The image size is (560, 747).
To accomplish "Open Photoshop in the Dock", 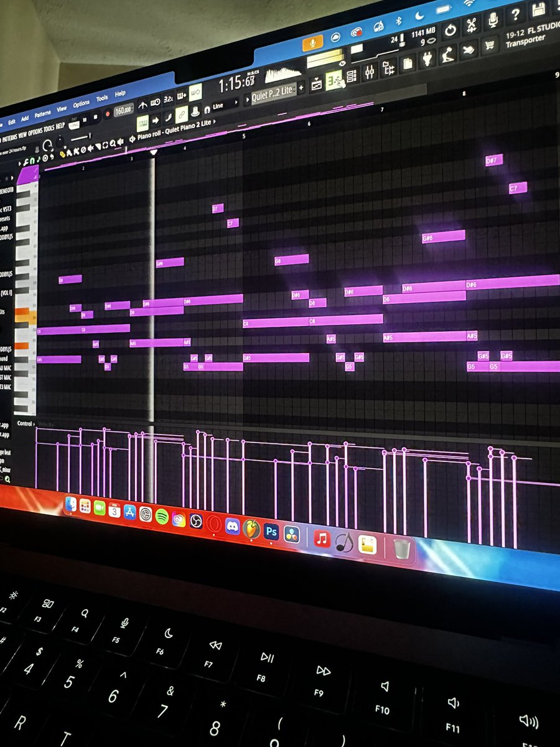I will tap(271, 532).
